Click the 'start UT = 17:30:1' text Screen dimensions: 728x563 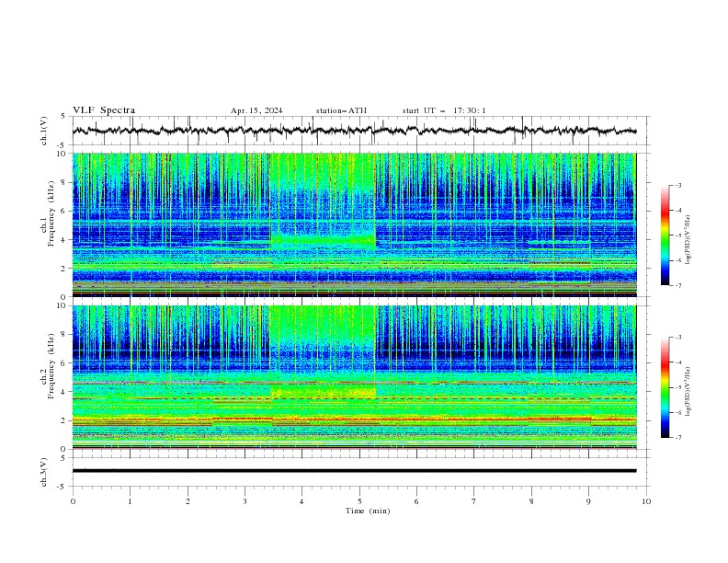tap(444, 110)
